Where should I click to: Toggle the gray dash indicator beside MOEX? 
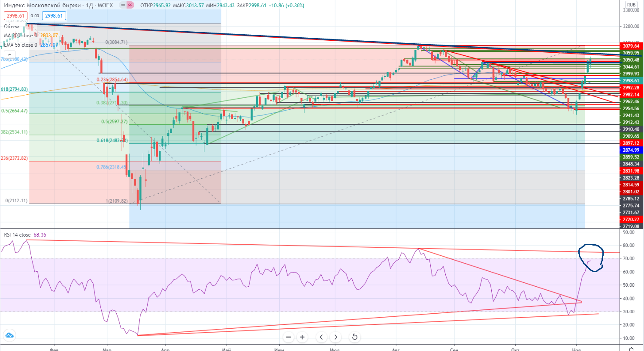point(123,5)
